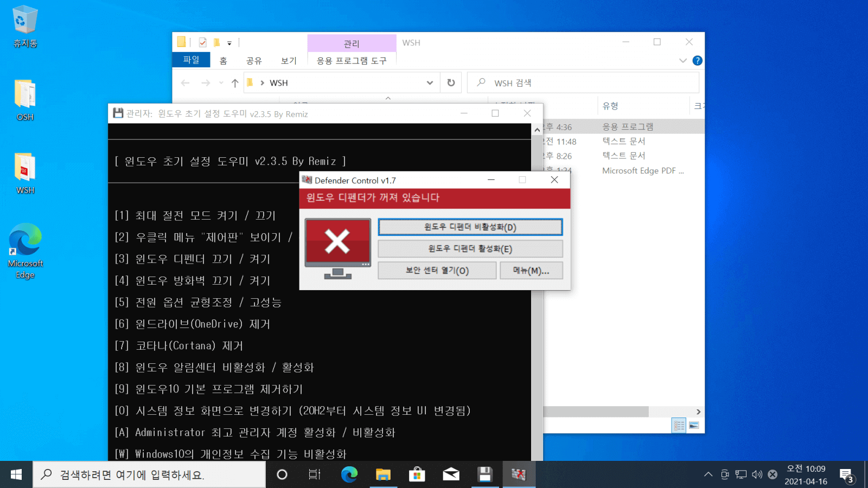Click the WSH 검색 search field
868x488 pixels.
583,83
